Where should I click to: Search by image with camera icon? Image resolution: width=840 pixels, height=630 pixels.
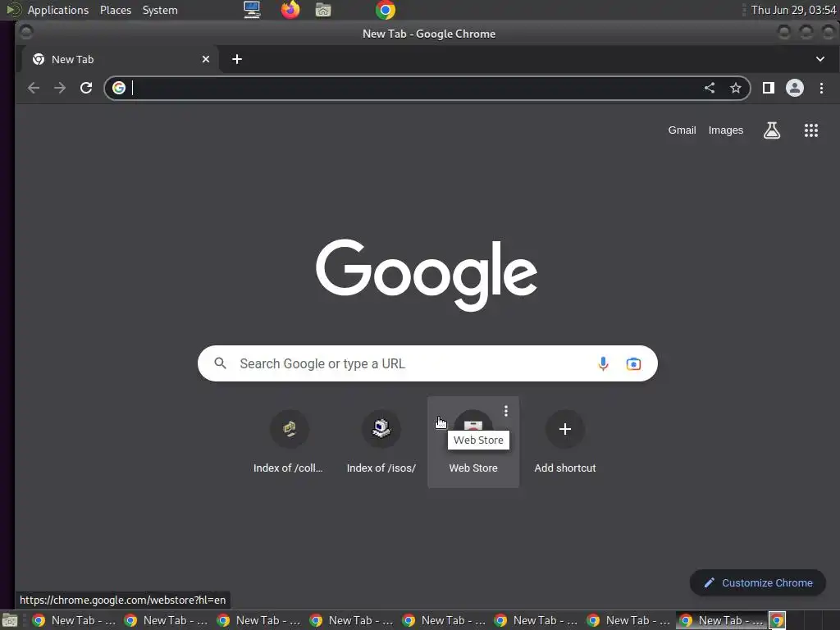coord(633,363)
